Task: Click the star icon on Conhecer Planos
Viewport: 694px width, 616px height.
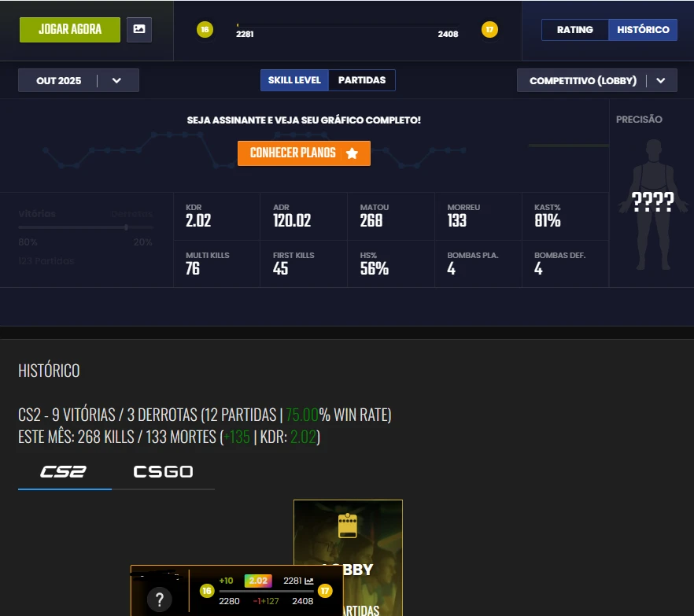Action: (352, 153)
